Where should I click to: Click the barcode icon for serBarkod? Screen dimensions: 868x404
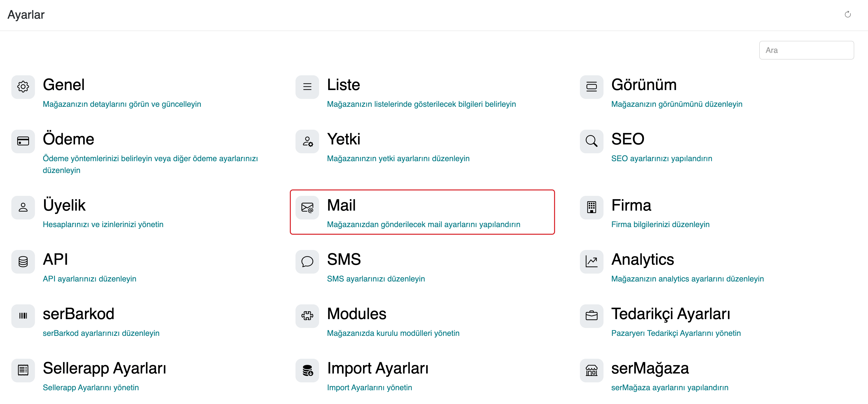pos(23,316)
